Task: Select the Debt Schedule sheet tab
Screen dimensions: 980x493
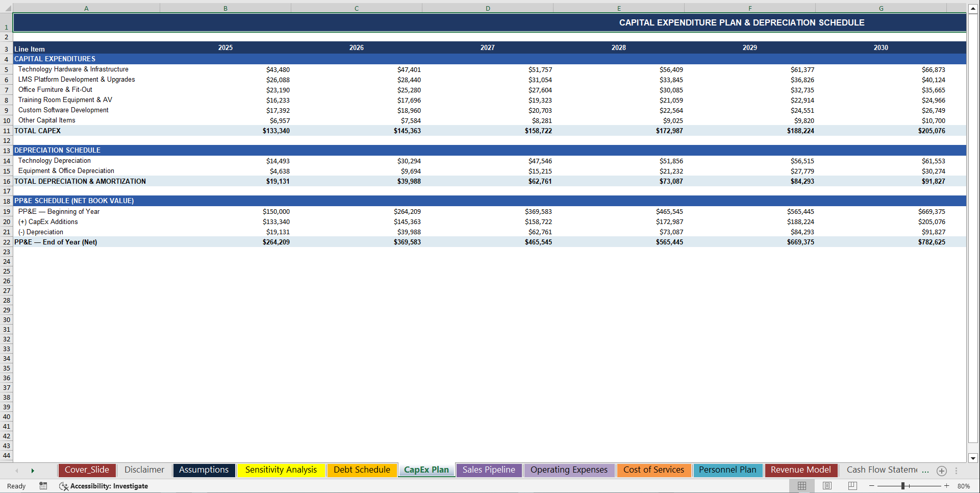Action: pos(362,470)
